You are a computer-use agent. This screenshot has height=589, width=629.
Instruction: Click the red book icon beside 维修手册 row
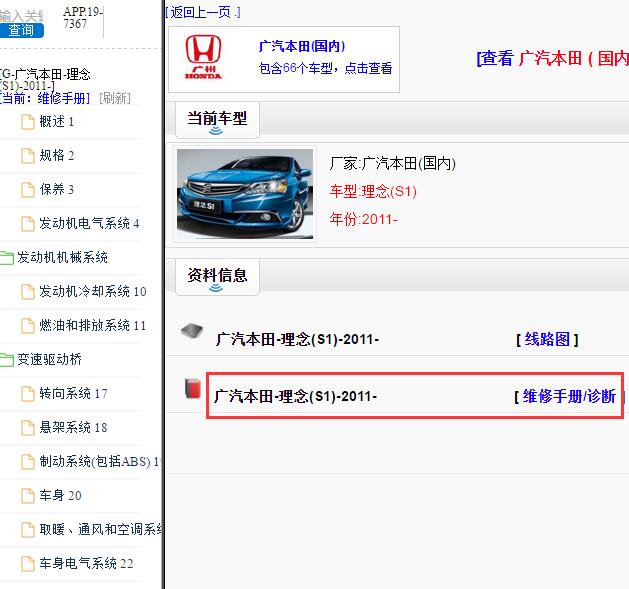[193, 388]
